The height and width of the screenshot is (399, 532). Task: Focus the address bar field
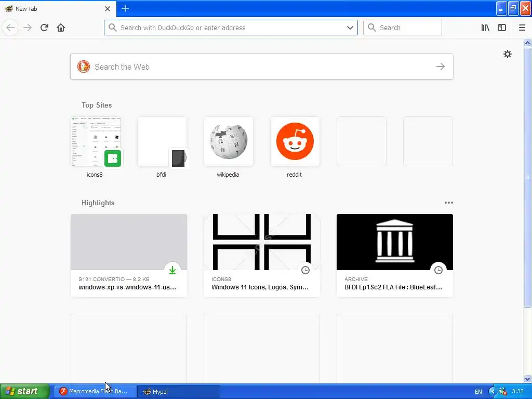tap(231, 28)
